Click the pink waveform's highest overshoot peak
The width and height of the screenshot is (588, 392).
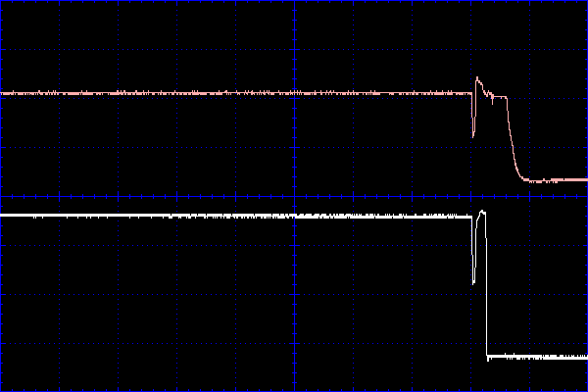[477, 78]
